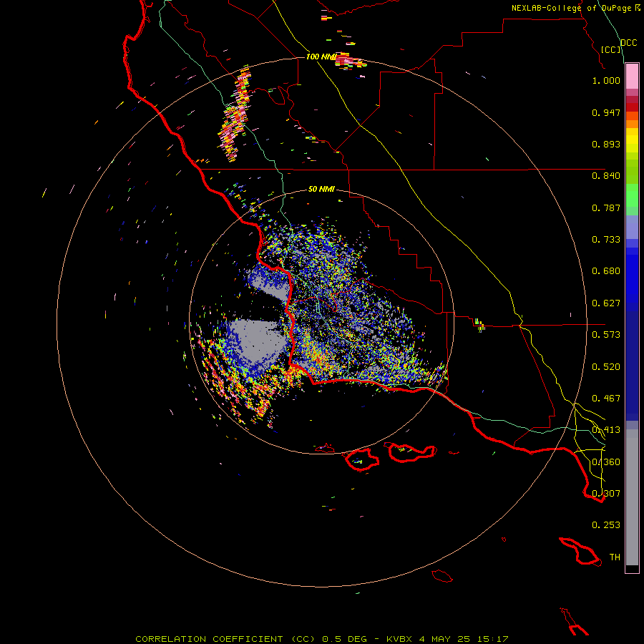Select the 0.627 legend value

tap(606, 303)
